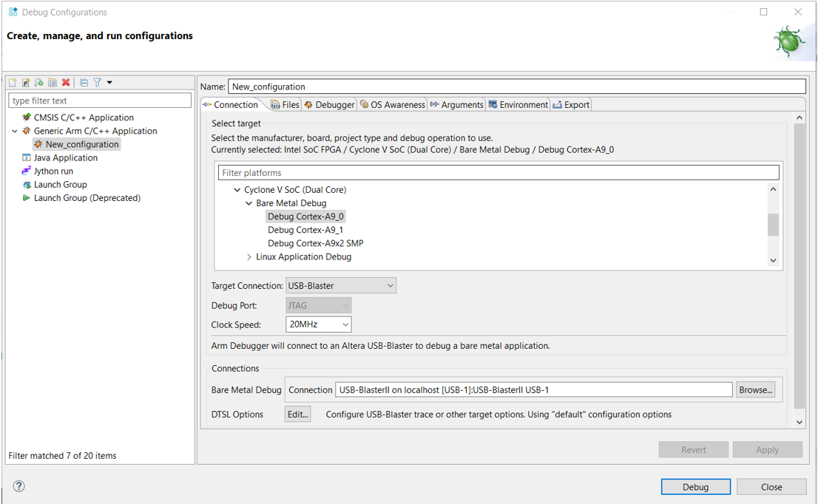Select CMSIS C/C++ Application in tree
The height and width of the screenshot is (504, 818).
(x=83, y=118)
